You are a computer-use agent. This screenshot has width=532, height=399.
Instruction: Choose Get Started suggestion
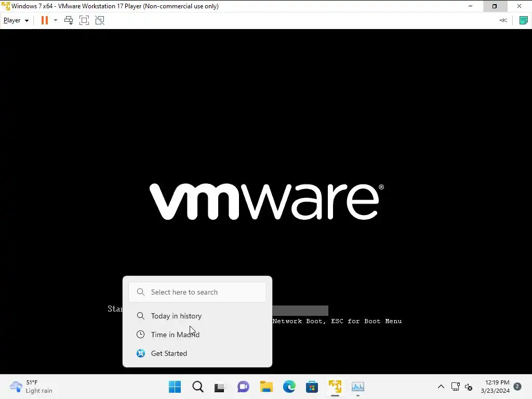point(197,353)
